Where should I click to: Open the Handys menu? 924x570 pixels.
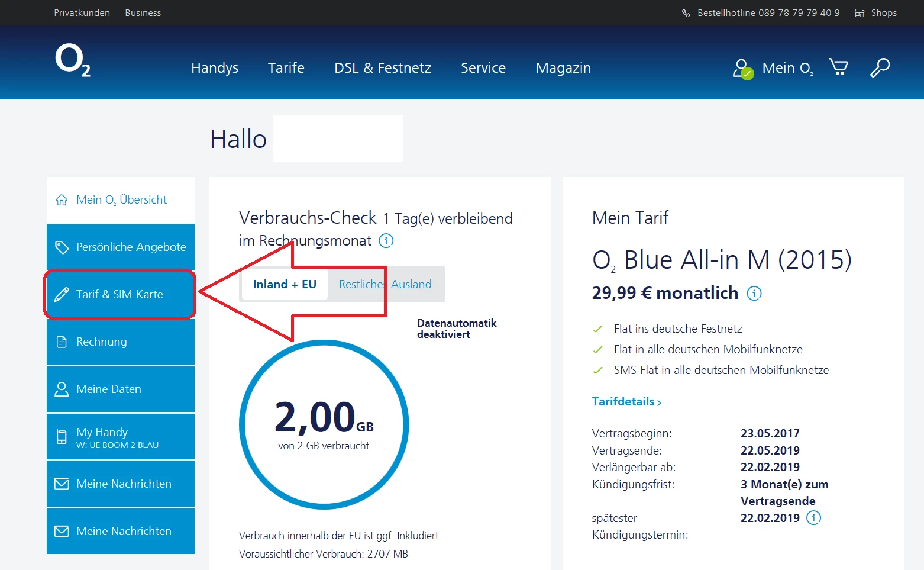tap(215, 68)
